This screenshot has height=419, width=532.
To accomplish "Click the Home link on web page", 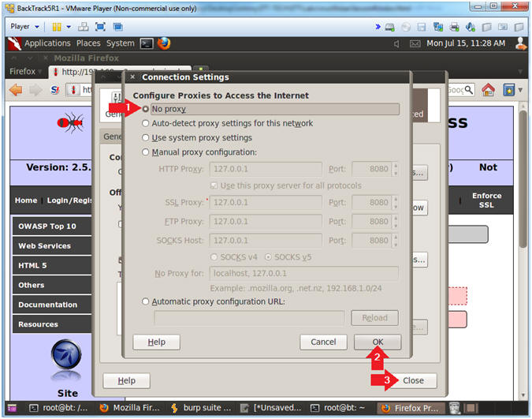I will [26, 200].
